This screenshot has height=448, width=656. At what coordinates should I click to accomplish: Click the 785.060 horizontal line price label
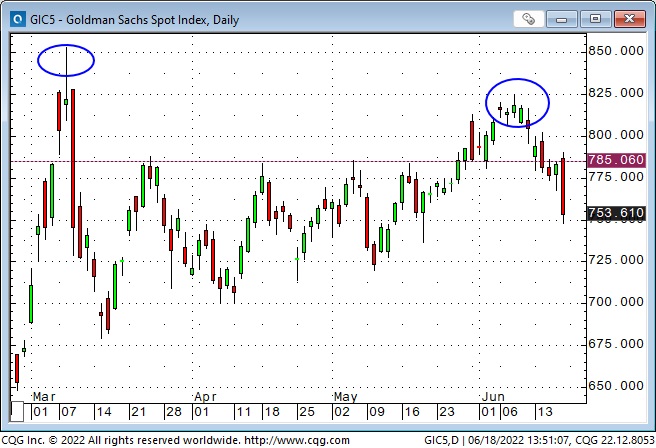click(616, 160)
